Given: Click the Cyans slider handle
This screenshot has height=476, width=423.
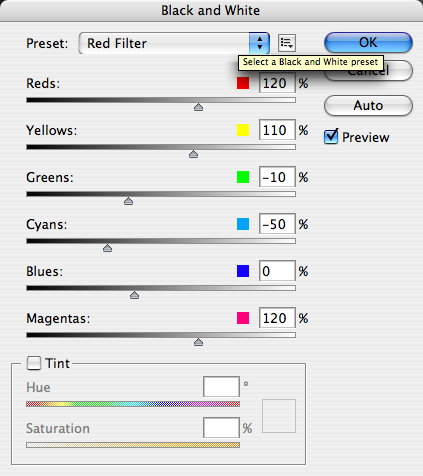Looking at the screenshot, I should [107, 248].
